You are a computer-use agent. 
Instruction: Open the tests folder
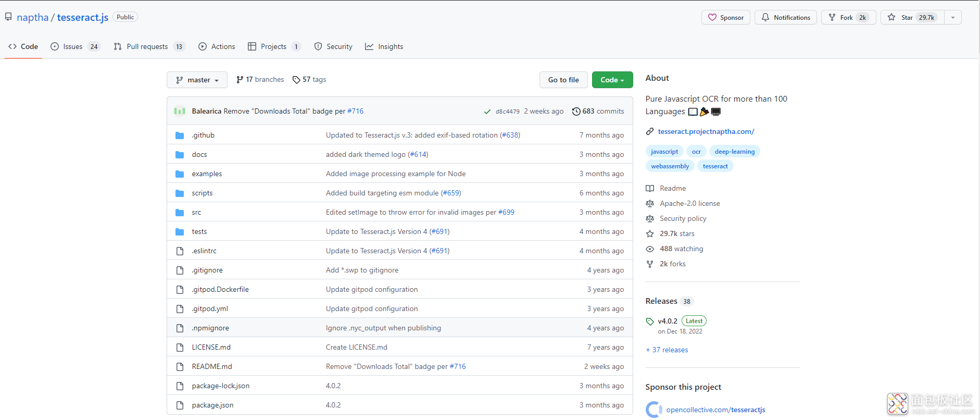point(199,231)
